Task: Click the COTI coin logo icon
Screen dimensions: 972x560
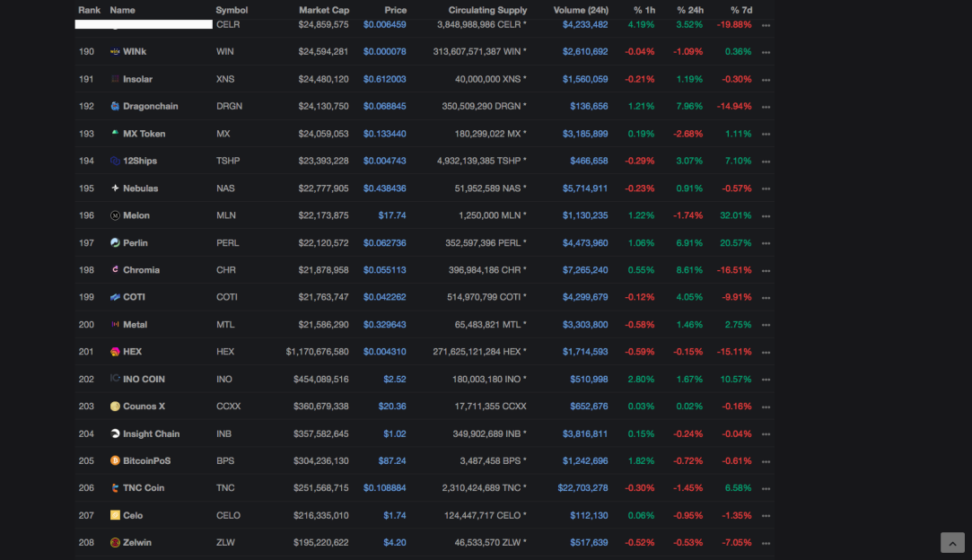Action: click(115, 297)
